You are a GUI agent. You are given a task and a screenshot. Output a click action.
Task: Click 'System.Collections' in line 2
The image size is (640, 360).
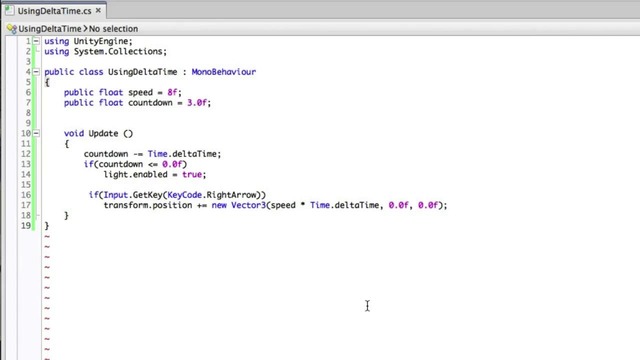click(118, 51)
